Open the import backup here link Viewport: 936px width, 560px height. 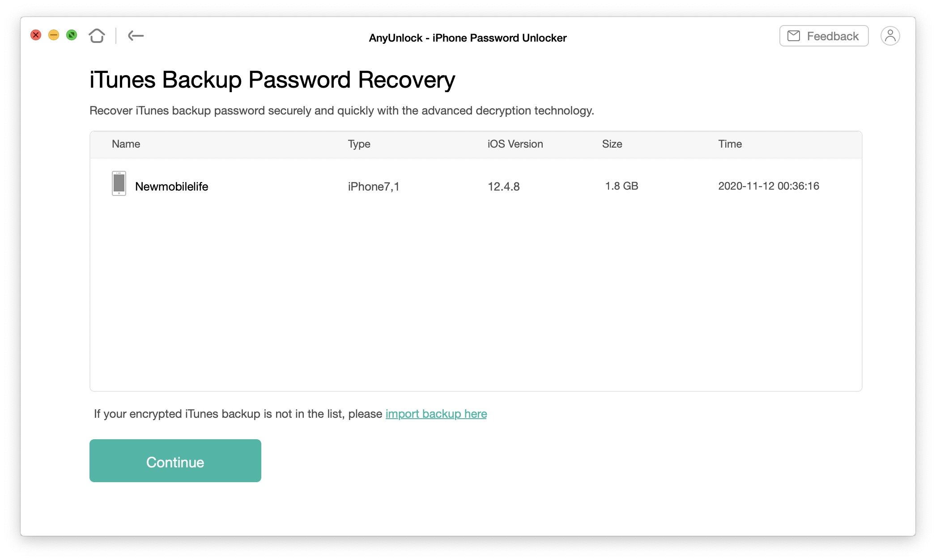point(436,414)
